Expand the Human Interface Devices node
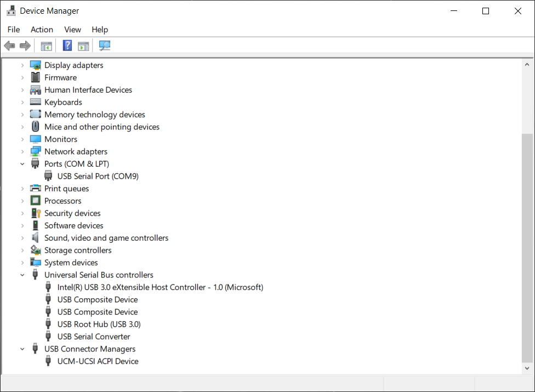The image size is (535, 392). tap(22, 90)
